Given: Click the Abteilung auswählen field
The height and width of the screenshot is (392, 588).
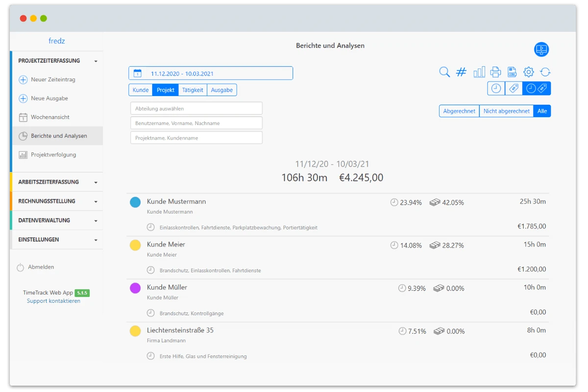Looking at the screenshot, I should (196, 108).
